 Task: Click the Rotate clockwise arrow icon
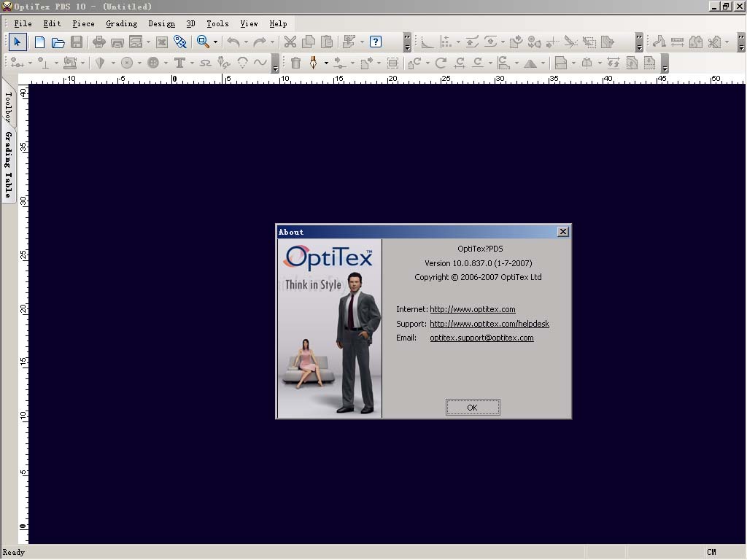tap(441, 63)
